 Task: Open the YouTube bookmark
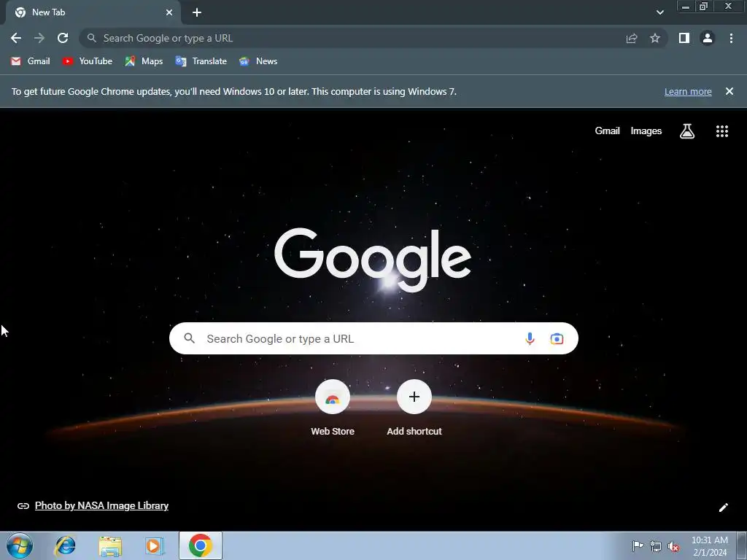[88, 61]
